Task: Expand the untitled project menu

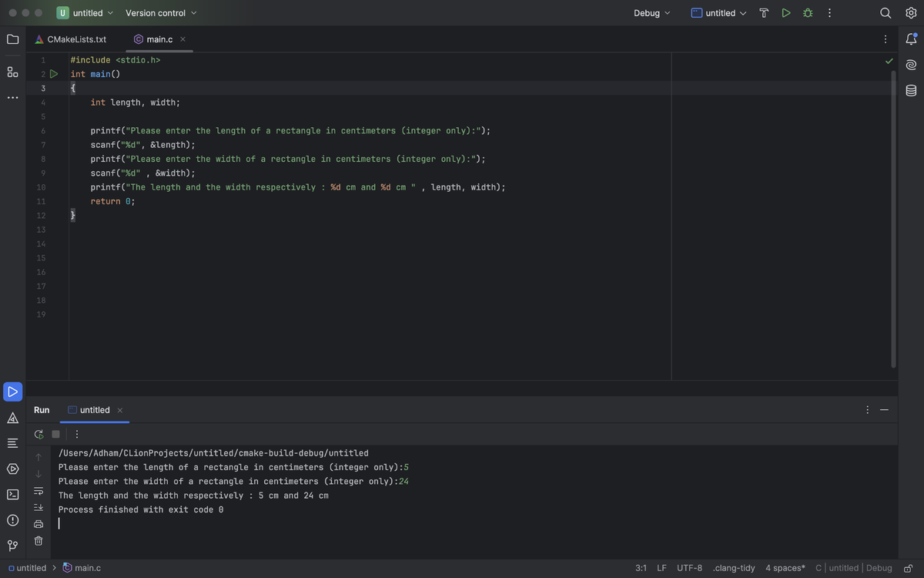Action: tap(85, 12)
